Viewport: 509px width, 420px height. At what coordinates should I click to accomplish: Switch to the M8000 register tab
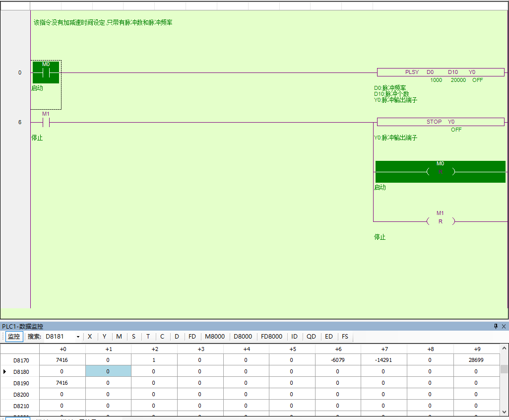(215, 337)
